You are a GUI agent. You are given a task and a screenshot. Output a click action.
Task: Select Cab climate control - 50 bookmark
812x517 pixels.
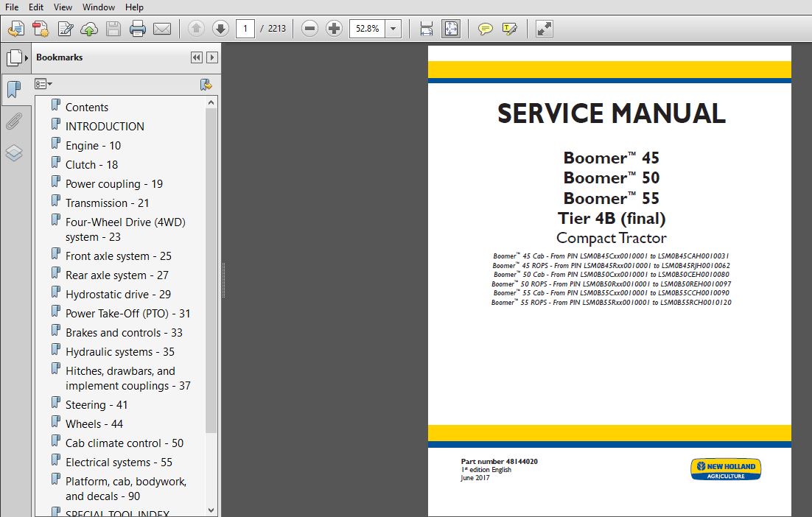[125, 443]
